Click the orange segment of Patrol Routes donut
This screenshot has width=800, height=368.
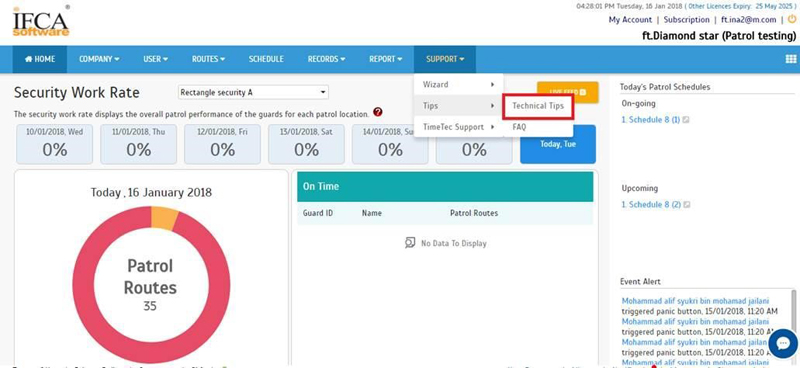165,217
